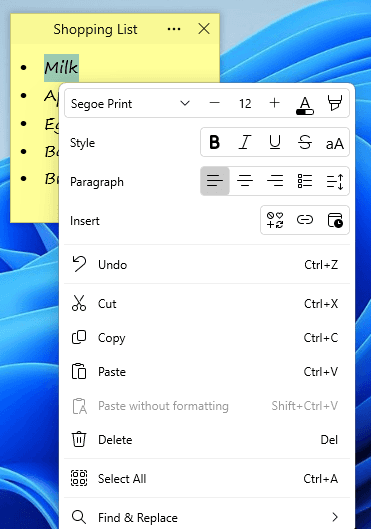Align text to the left
Screen dimensions: 371x529
tap(215, 181)
